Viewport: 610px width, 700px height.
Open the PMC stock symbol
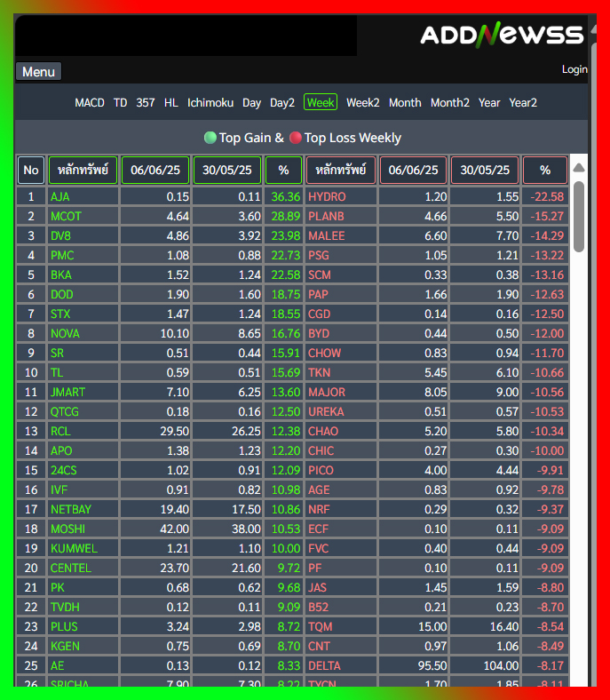[x=62, y=255]
